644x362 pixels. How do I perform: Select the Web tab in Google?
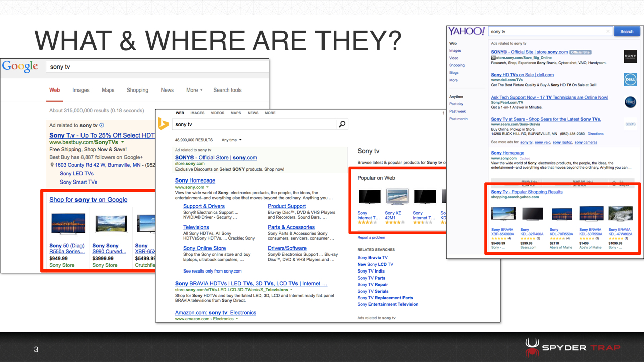[x=54, y=90]
